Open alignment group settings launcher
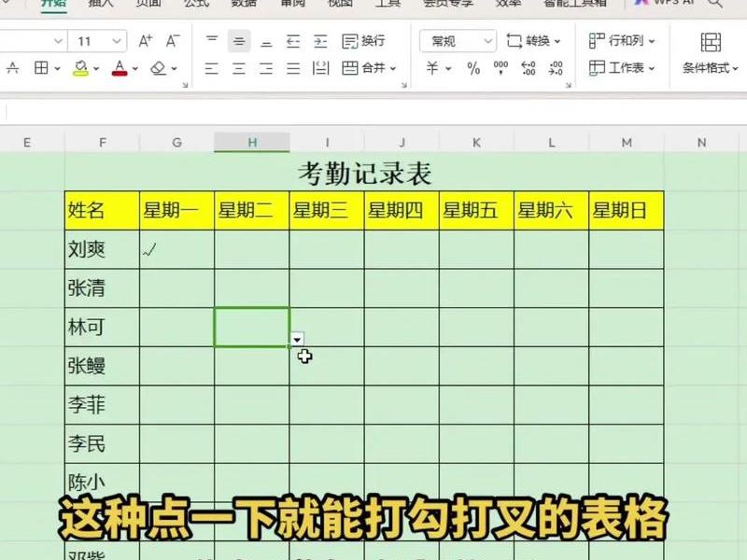 pyautogui.click(x=404, y=85)
